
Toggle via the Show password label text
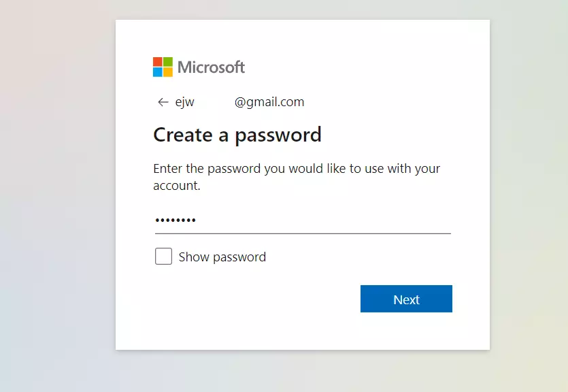point(222,257)
